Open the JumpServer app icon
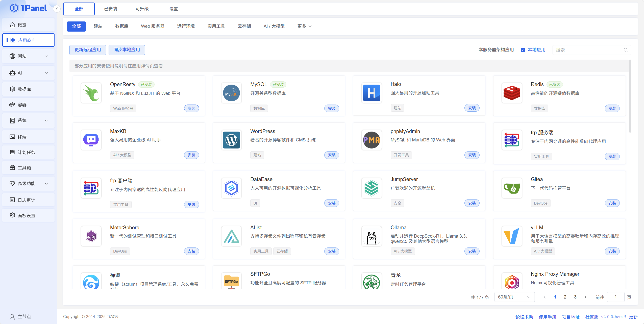The height and width of the screenshot is (324, 644). 371,188
